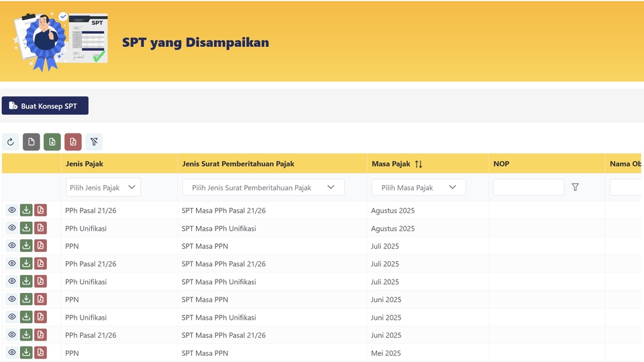Expand Pilih Jenis Surat Pemberitahuan Pajak dropdown
The height and width of the screenshot is (362, 644).
[x=263, y=188]
